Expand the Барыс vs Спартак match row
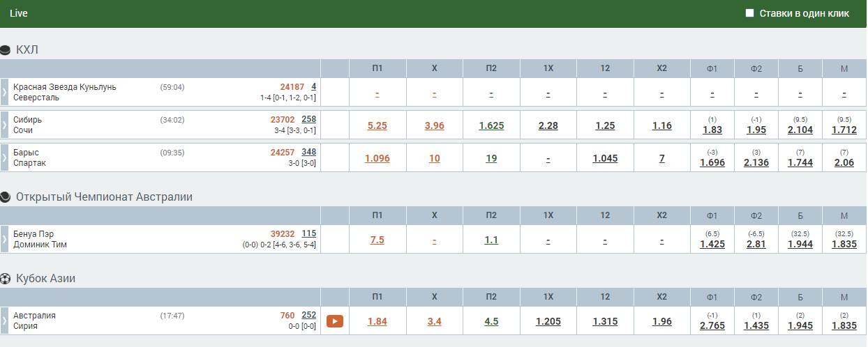The height and width of the screenshot is (347, 868). coord(4,157)
